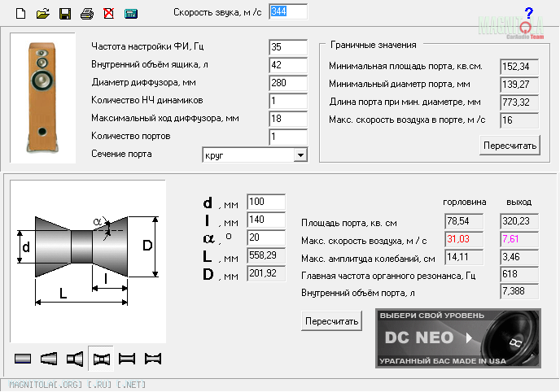Print the results using printer icon

pos(87,14)
